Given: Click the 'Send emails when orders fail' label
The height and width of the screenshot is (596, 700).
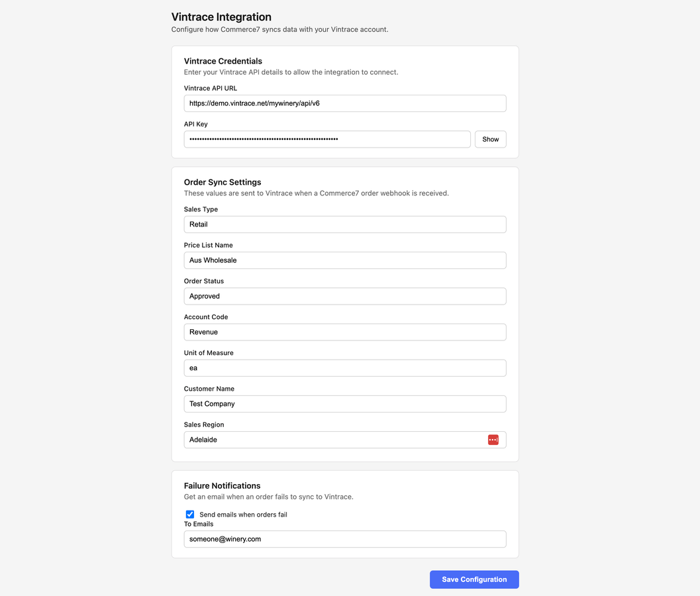Looking at the screenshot, I should tap(243, 515).
